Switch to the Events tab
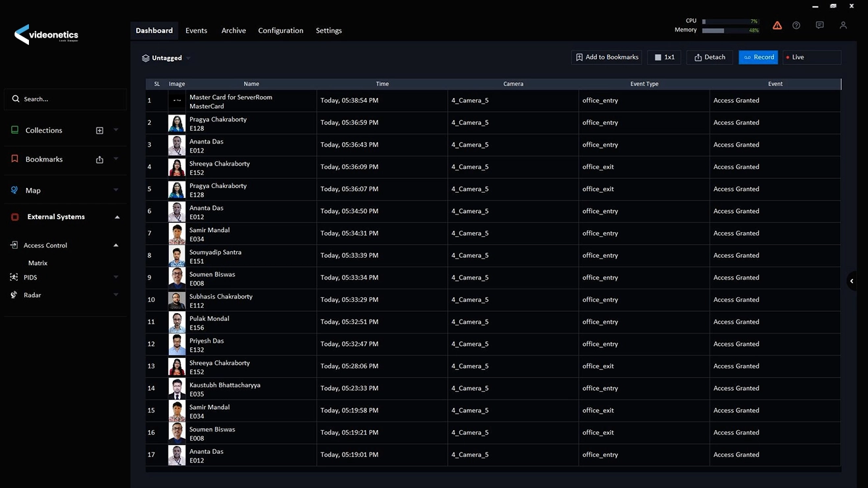Viewport: 868px width, 488px height. click(196, 30)
